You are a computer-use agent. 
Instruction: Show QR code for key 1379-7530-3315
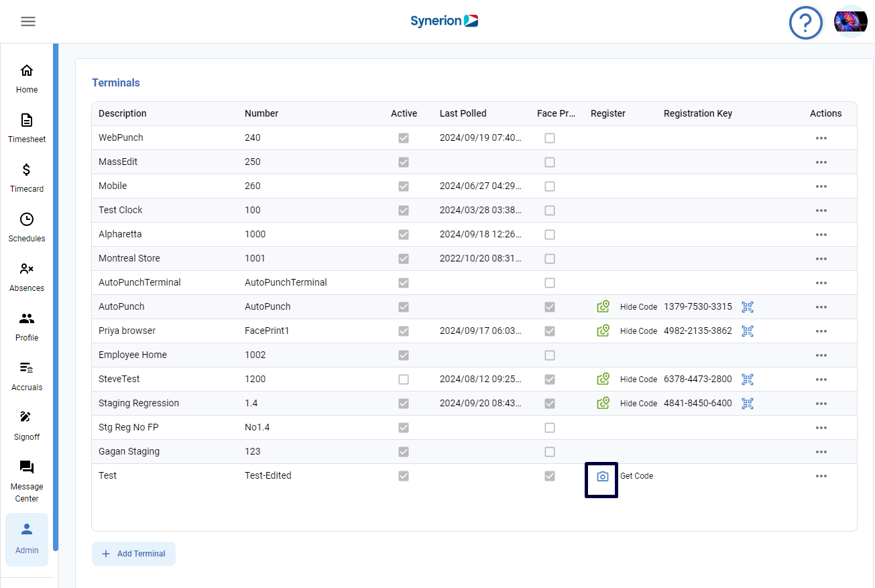[x=748, y=307]
